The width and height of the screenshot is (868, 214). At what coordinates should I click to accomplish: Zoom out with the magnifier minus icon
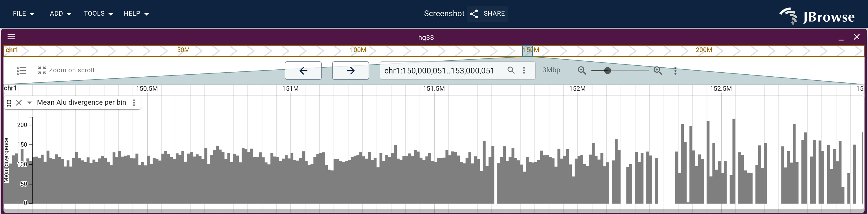[582, 71]
